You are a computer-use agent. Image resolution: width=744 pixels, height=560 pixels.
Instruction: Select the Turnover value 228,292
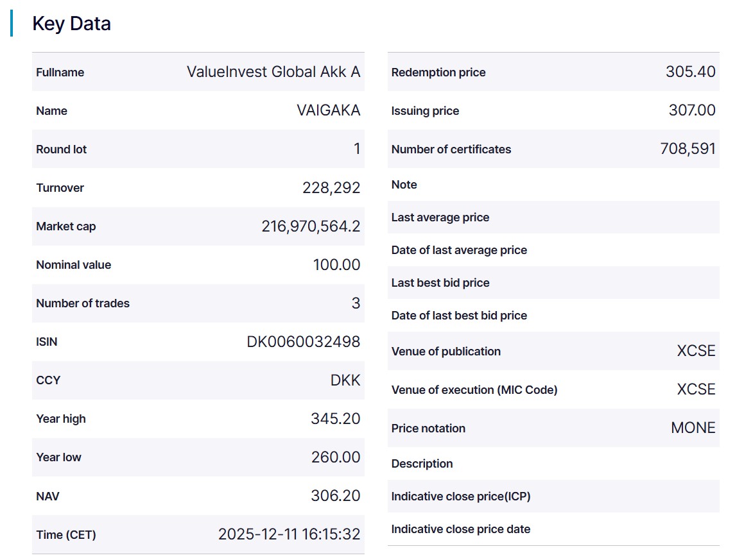[331, 188]
